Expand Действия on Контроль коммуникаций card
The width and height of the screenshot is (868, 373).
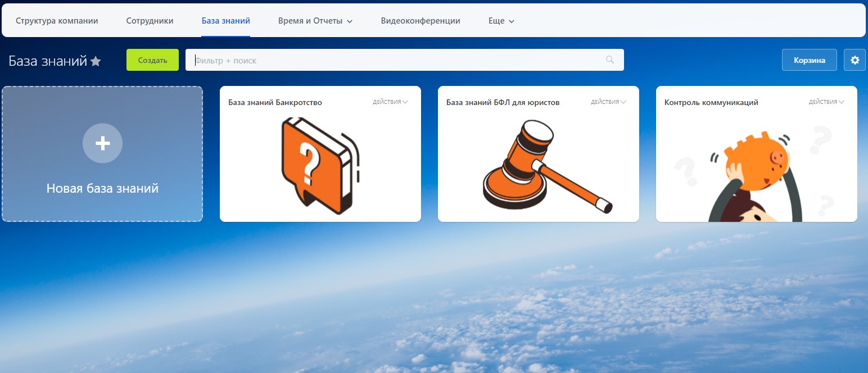pos(826,102)
